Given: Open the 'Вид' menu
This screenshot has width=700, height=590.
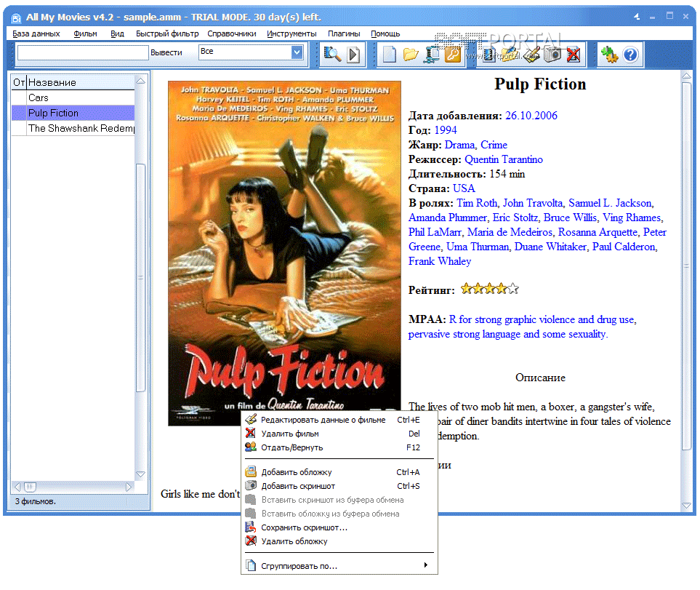Looking at the screenshot, I should tap(118, 33).
